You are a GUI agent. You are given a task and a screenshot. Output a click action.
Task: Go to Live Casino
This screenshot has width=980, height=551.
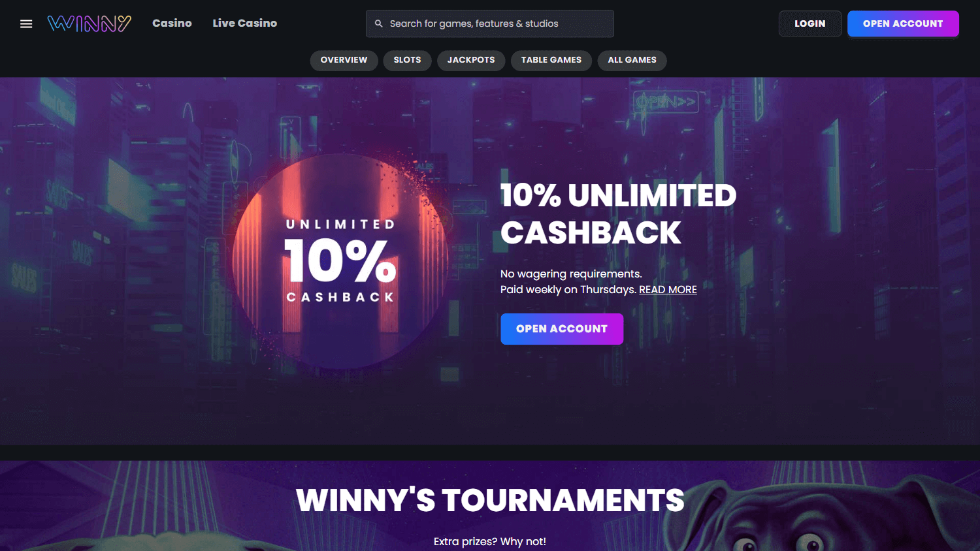(244, 23)
